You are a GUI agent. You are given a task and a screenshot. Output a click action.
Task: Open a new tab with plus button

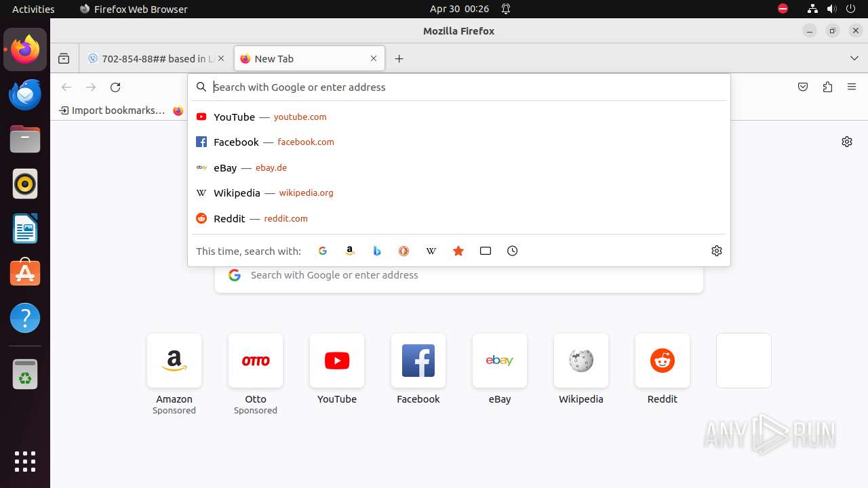click(399, 59)
